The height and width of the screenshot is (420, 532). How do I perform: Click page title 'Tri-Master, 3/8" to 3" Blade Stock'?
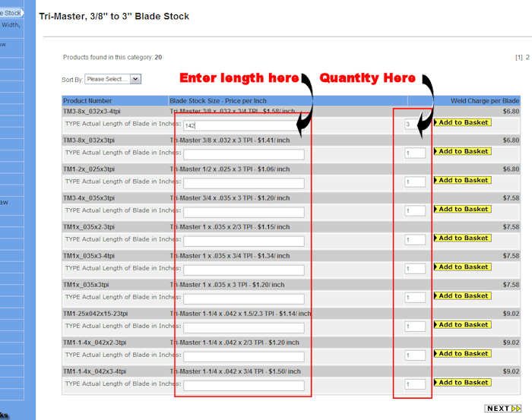pos(114,16)
